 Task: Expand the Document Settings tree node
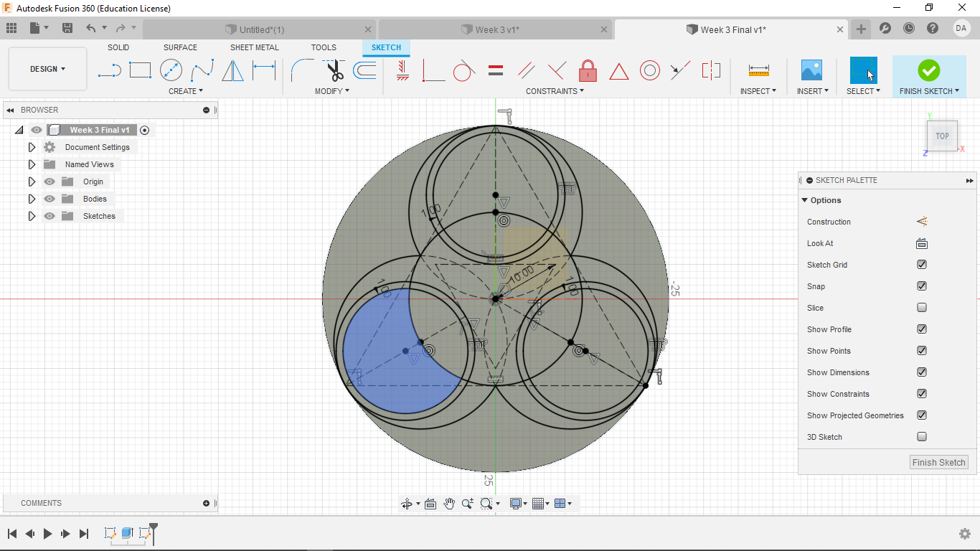32,147
